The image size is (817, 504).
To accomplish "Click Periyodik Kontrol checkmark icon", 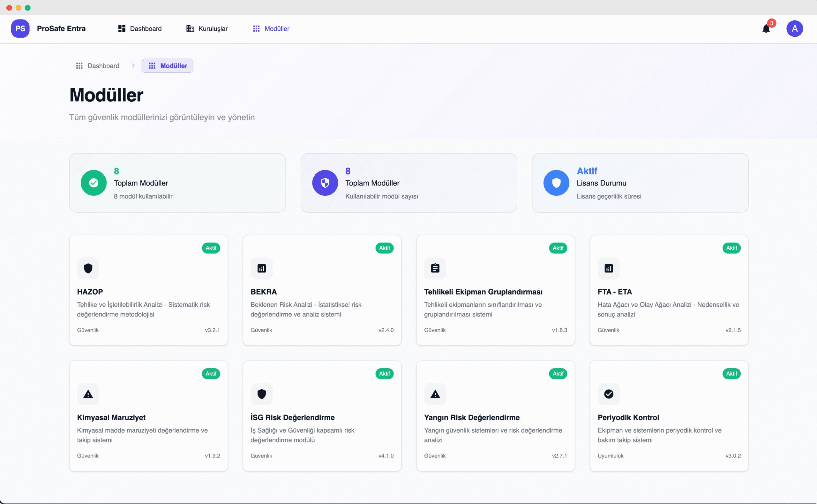I will click(609, 394).
